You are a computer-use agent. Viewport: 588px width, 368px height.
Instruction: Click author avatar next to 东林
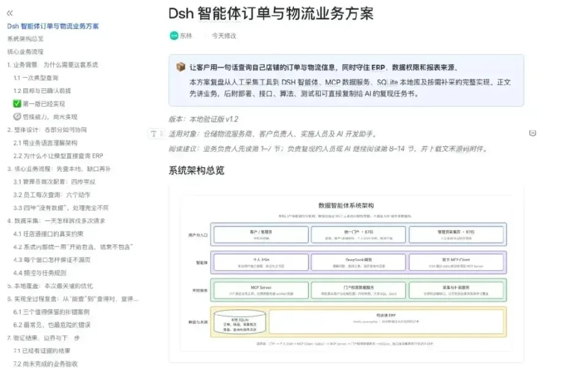pos(173,36)
